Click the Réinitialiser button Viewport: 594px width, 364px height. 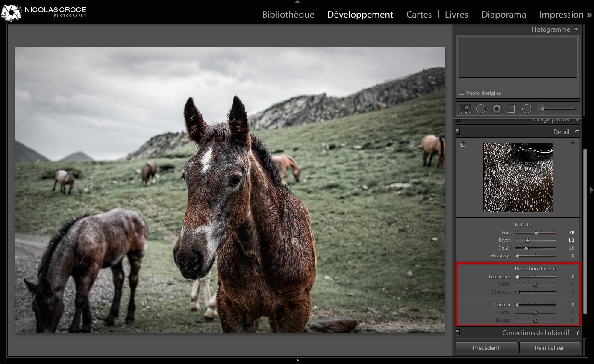pos(550,347)
